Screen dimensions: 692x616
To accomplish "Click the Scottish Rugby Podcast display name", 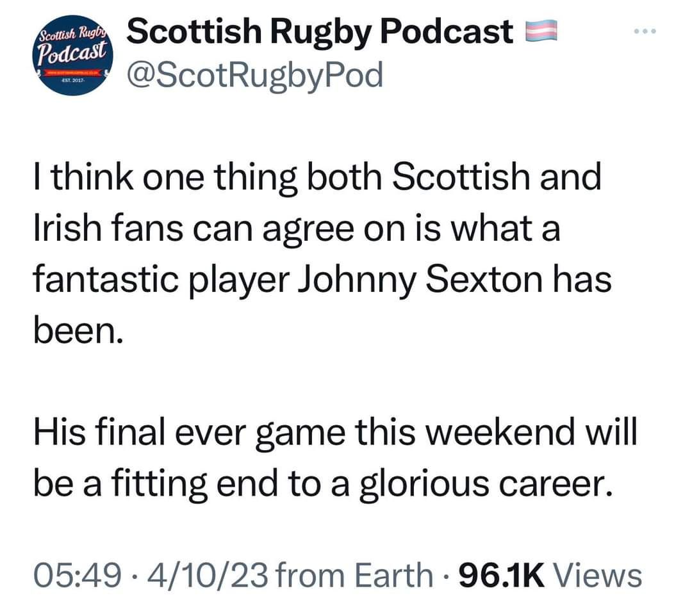I will point(320,32).
